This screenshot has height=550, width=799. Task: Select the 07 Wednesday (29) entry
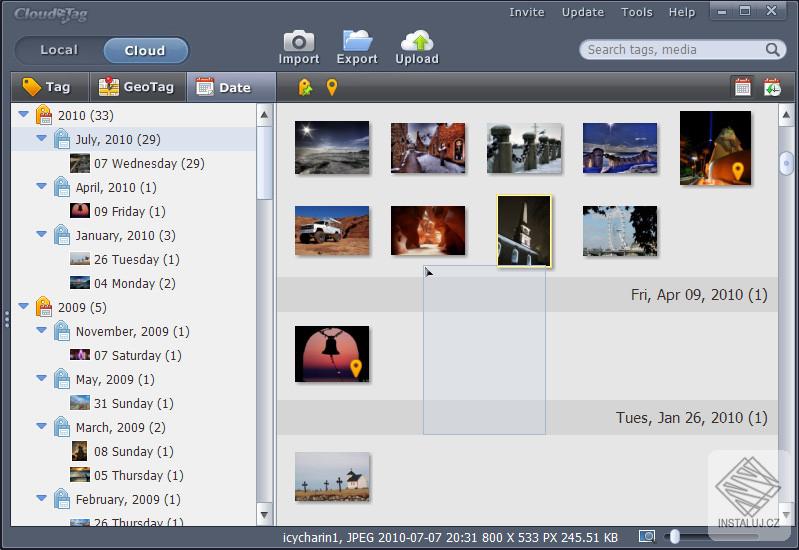point(149,164)
